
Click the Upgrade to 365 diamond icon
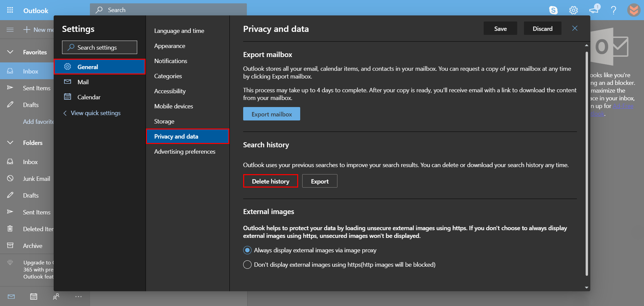(x=10, y=262)
